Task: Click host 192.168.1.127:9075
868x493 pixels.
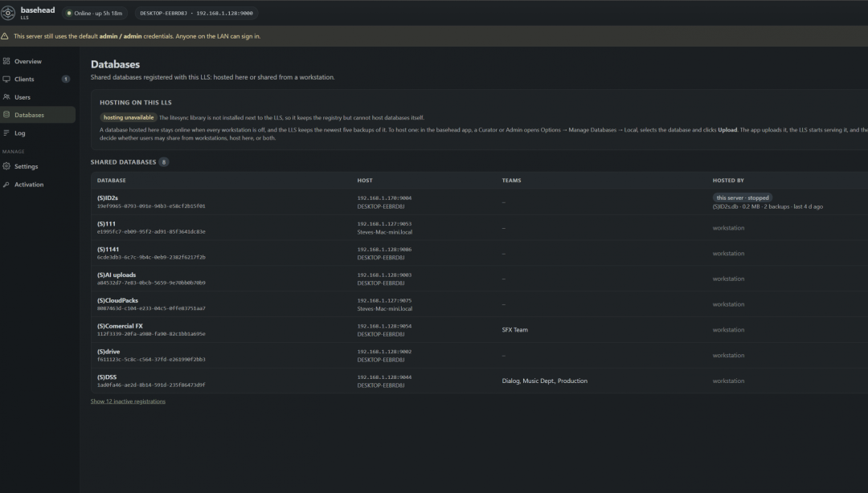Action: pyautogui.click(x=384, y=300)
